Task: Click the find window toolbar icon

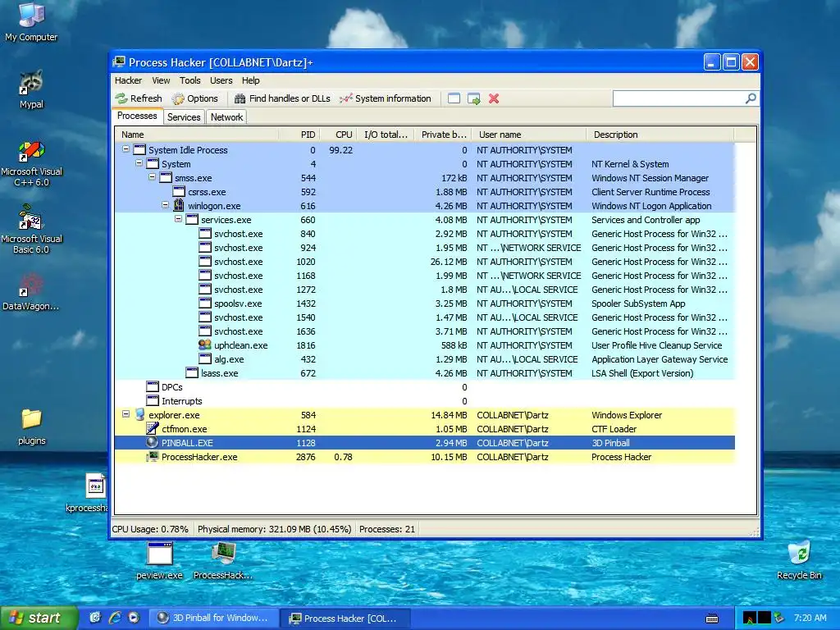Action: tap(454, 98)
